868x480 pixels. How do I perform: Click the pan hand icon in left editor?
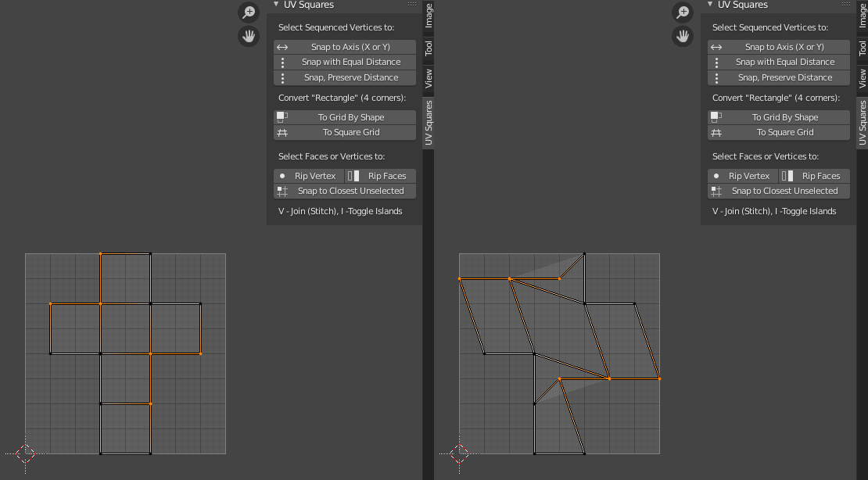249,37
